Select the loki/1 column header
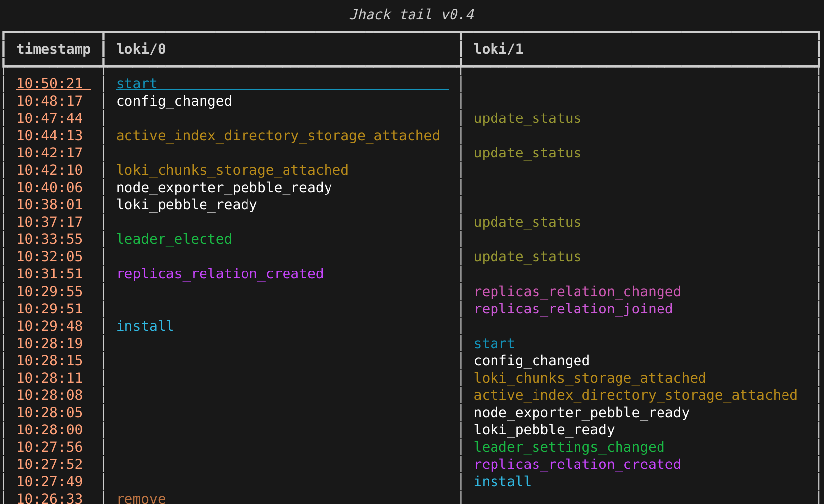 tap(498, 49)
